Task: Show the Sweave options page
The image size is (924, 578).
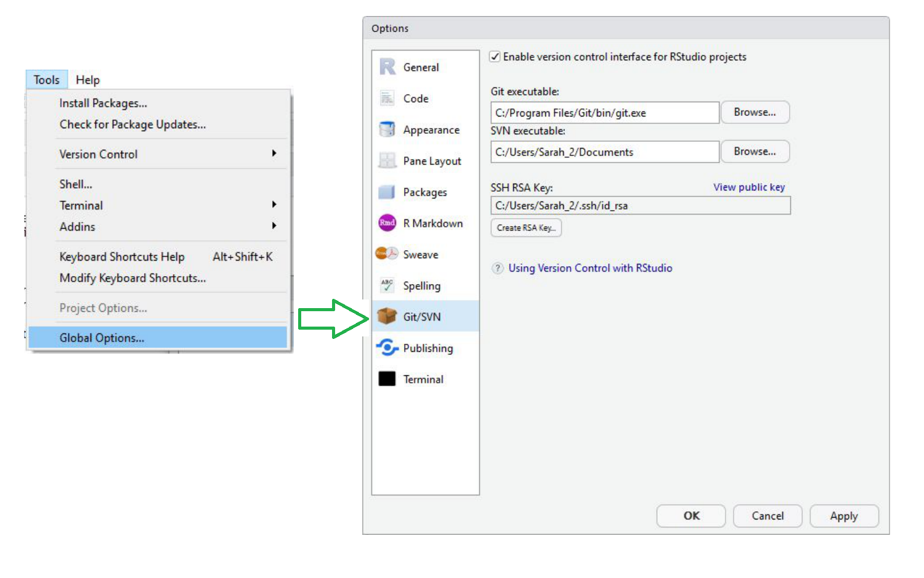Action: 426,254
